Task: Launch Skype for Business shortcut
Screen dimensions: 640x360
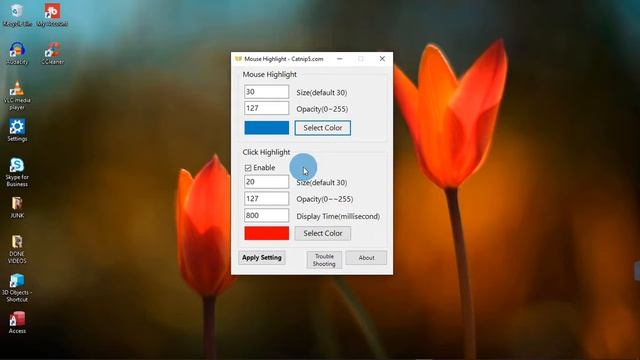Action: coord(17,172)
